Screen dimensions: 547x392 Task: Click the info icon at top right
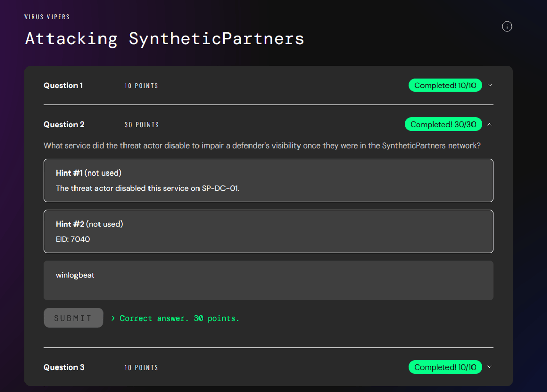tap(507, 27)
